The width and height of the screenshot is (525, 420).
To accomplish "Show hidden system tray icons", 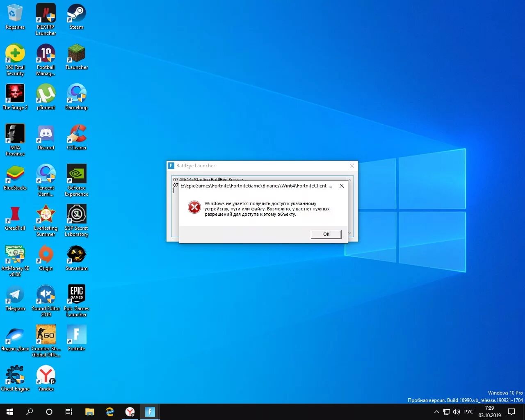I will [436, 412].
